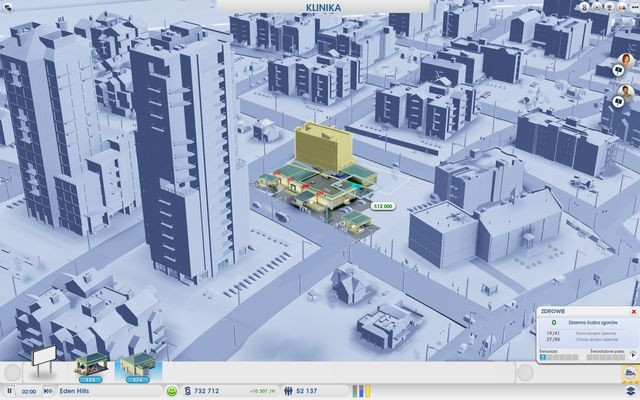Open the trophy achievements icon
640x400 pixels.
610,7
